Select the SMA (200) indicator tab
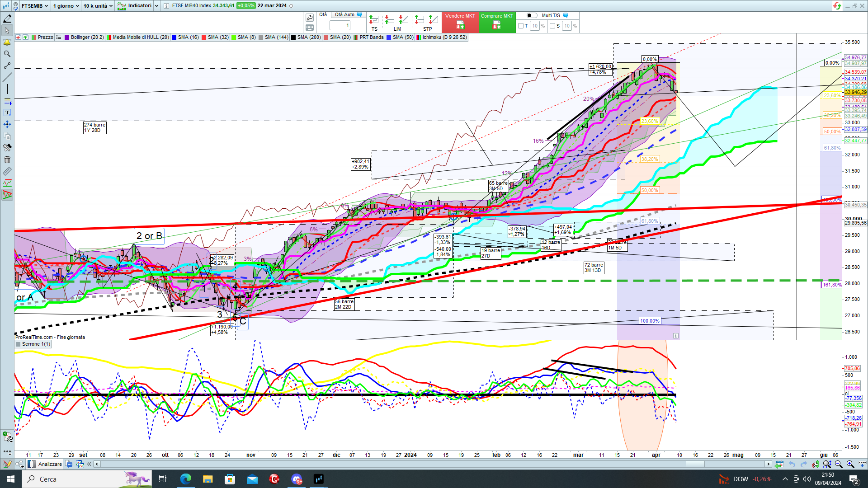 coord(306,38)
